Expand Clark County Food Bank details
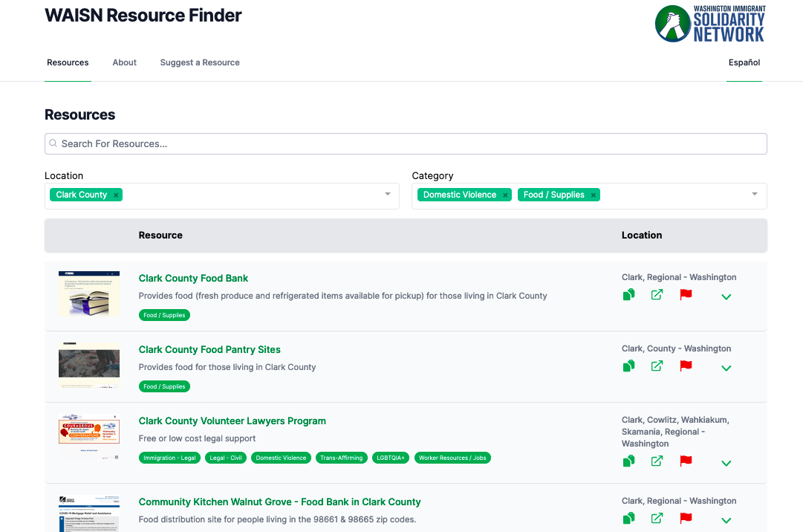Viewport: 803px width, 532px height. coord(726,296)
